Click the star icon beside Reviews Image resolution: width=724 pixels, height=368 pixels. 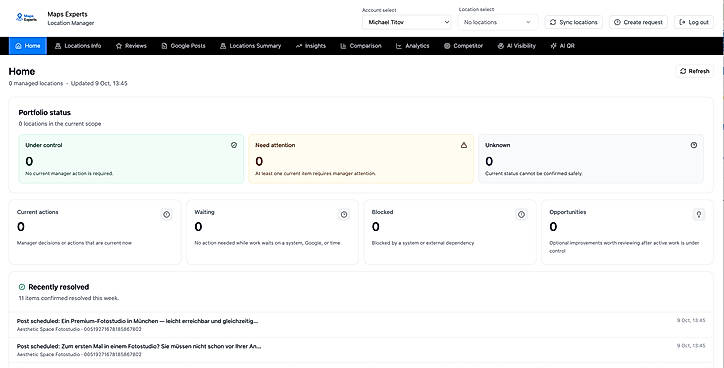pyautogui.click(x=119, y=46)
